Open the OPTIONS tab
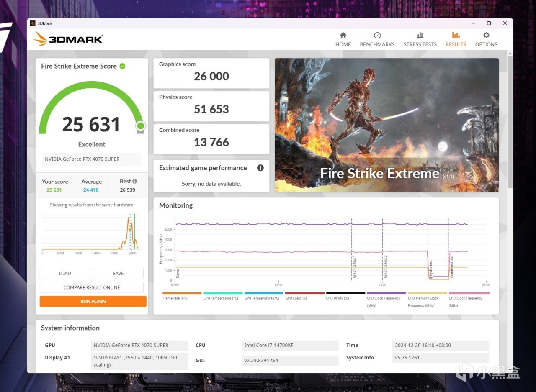The width and height of the screenshot is (536, 392). 486,39
